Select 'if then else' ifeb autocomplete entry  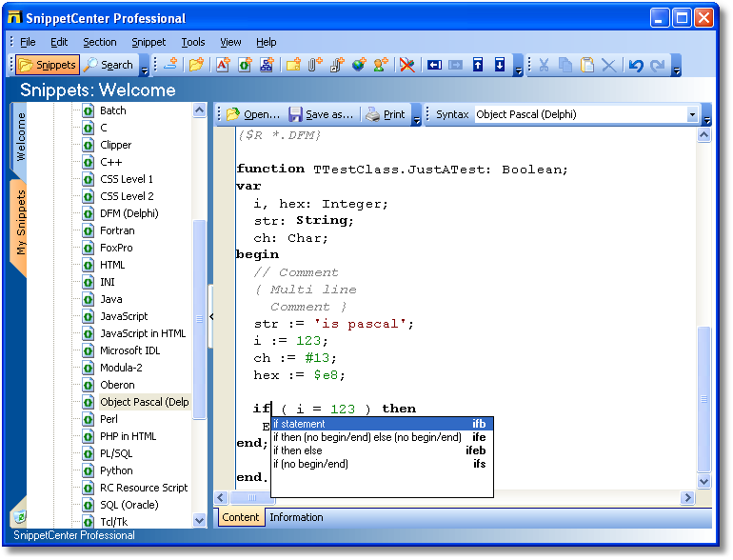click(381, 451)
